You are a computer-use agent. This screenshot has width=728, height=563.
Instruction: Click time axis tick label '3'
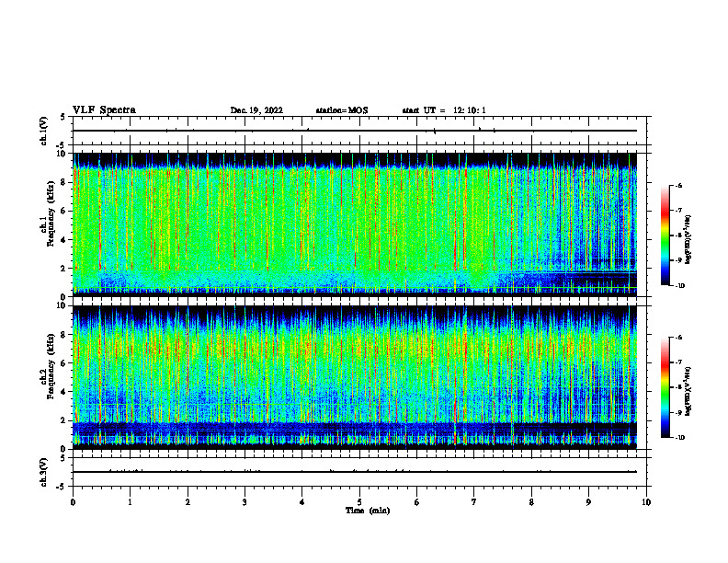tap(245, 502)
